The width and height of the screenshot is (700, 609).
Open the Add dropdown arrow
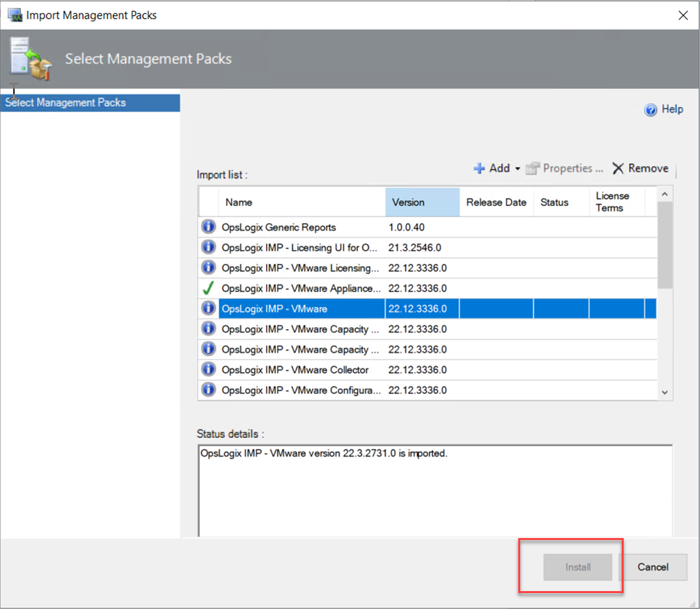point(518,169)
